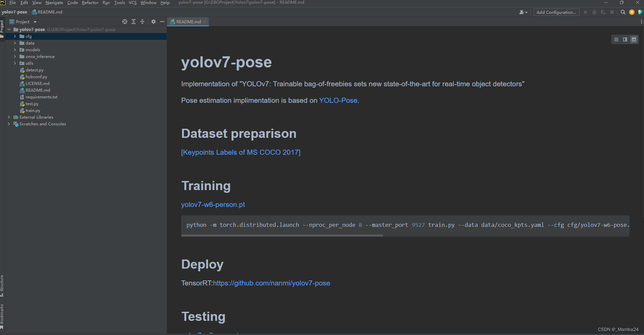The width and height of the screenshot is (644, 335).
Task: Click Add Configuration... button
Action: 556,12
